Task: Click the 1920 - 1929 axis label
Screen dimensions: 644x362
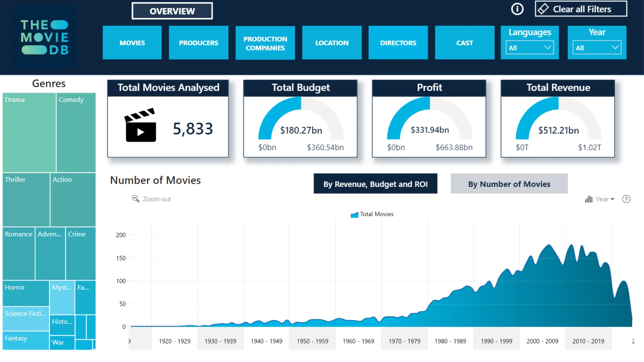Action: pyautogui.click(x=174, y=341)
